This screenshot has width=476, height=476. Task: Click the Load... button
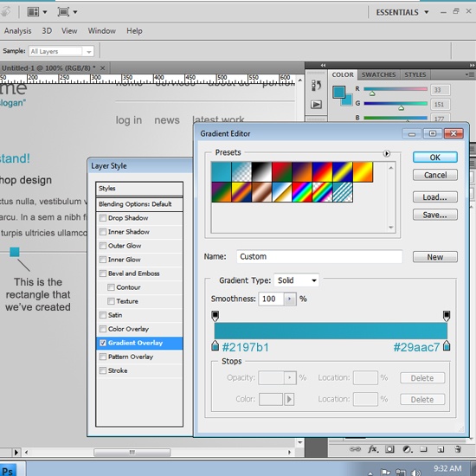coord(435,197)
